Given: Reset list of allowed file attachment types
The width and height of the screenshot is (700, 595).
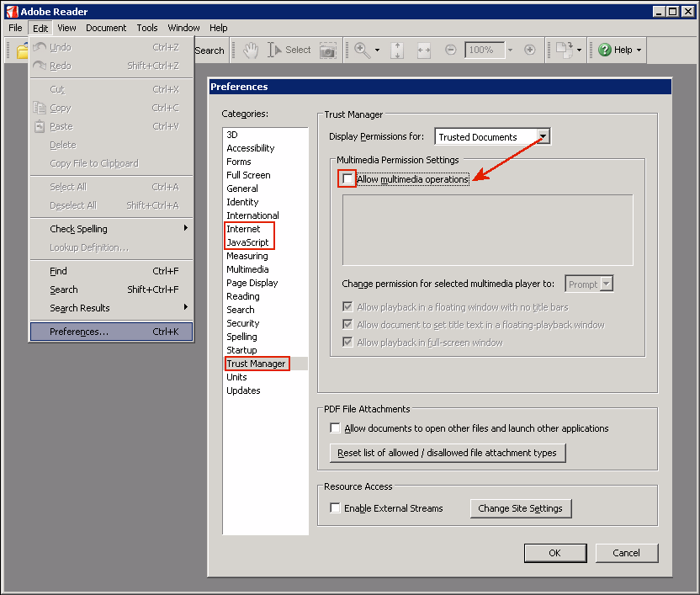Looking at the screenshot, I should [x=448, y=453].
